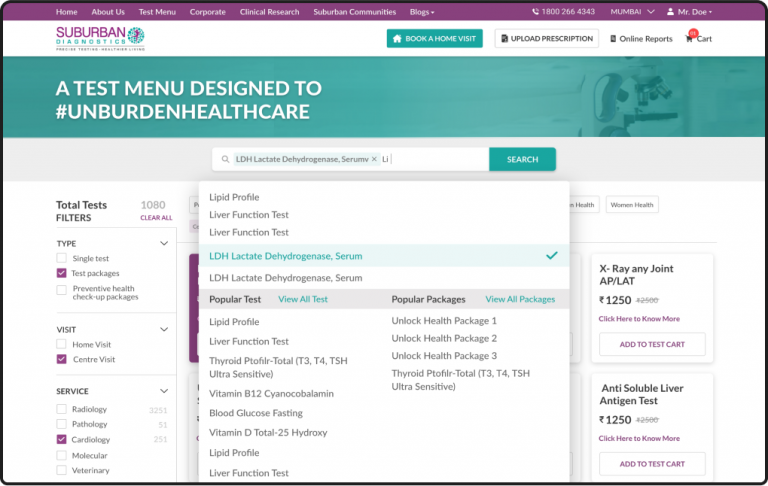Screen dimensions: 768x486
Task: Select Unlock Health Package 3
Action: 444,356
